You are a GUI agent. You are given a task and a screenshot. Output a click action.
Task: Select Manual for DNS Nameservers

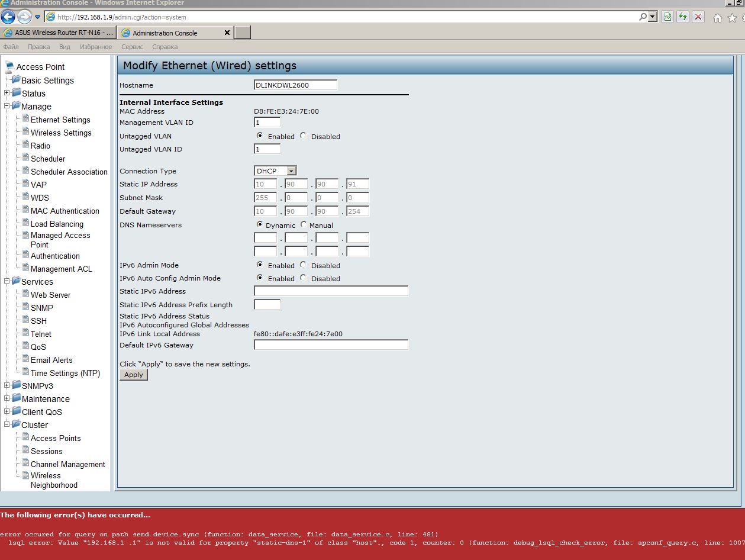pos(304,224)
